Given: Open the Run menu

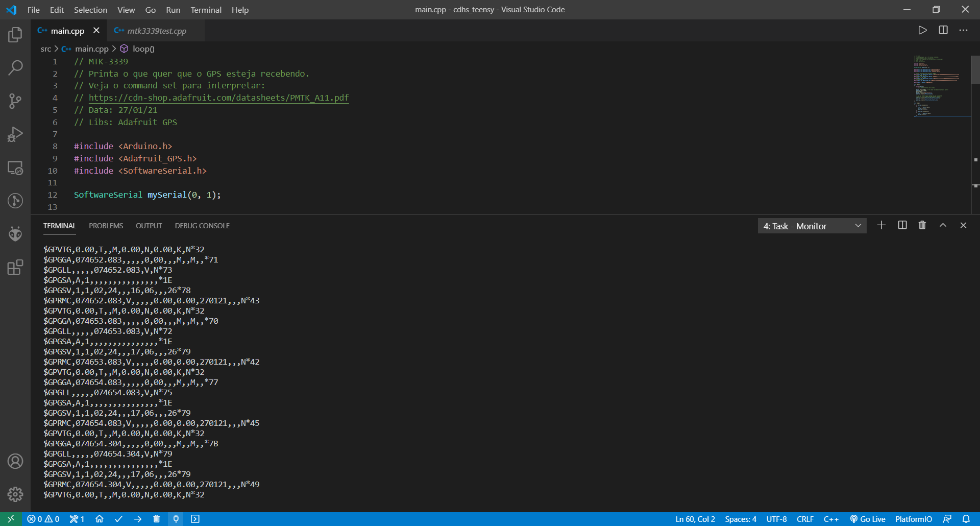Looking at the screenshot, I should pyautogui.click(x=173, y=10).
